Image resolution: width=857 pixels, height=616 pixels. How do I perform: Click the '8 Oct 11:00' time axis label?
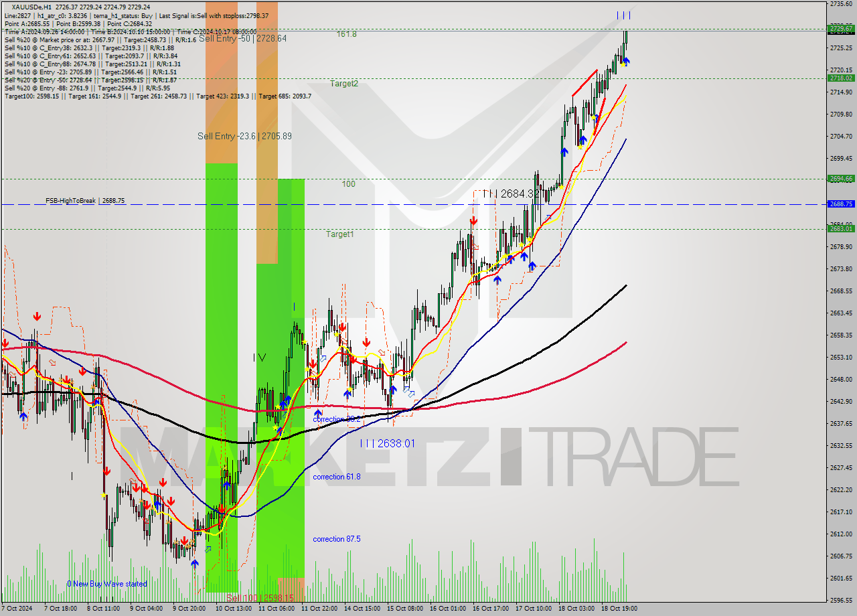point(102,609)
